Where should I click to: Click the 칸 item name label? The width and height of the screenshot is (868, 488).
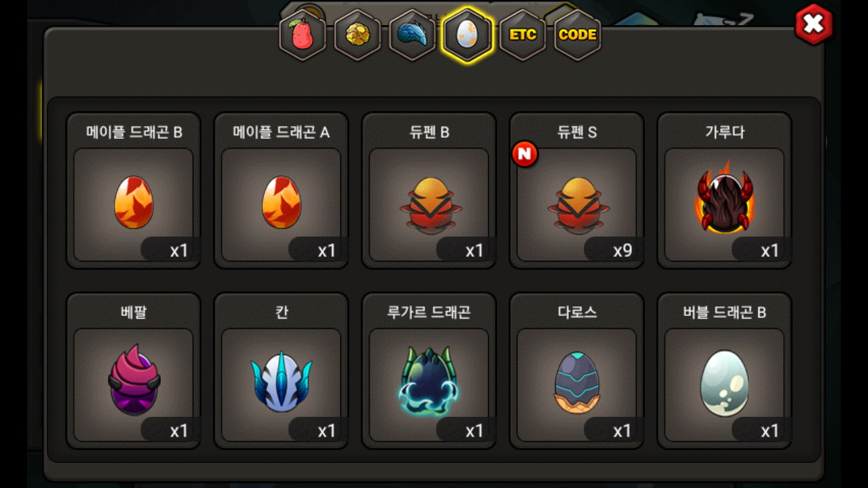tap(281, 312)
